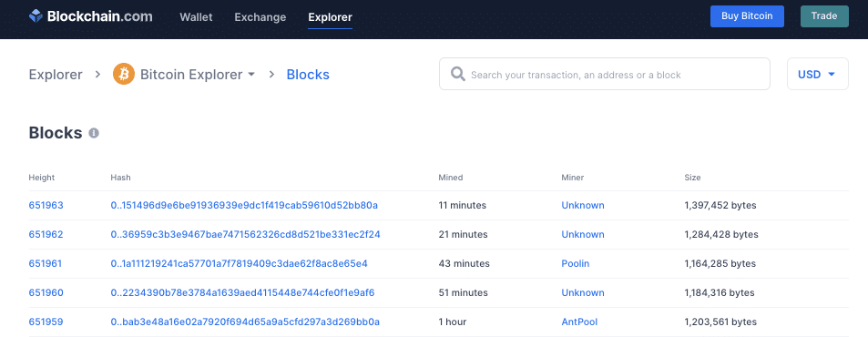The height and width of the screenshot is (337, 868).
Task: Click the '43 minutes' mined time
Action: click(464, 263)
